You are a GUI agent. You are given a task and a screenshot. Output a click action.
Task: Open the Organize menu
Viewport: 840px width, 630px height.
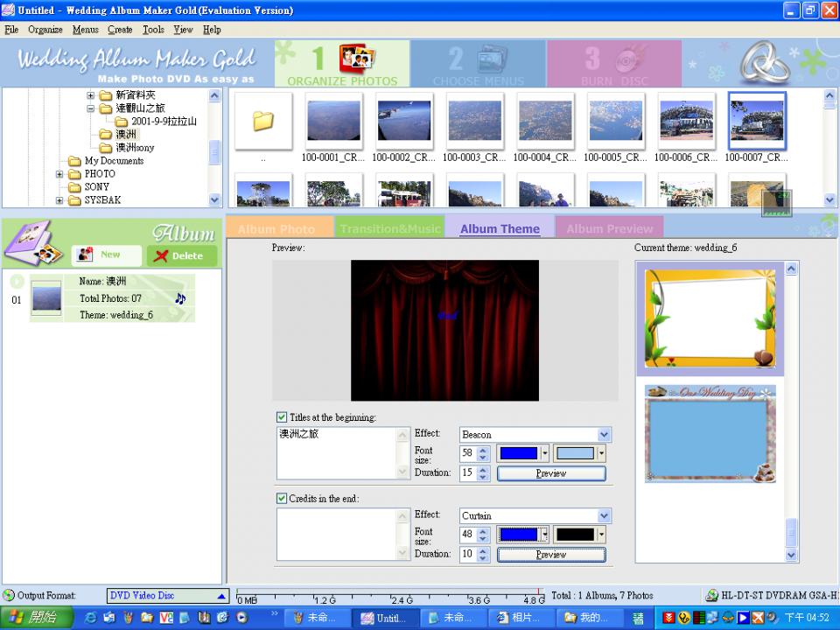(45, 30)
